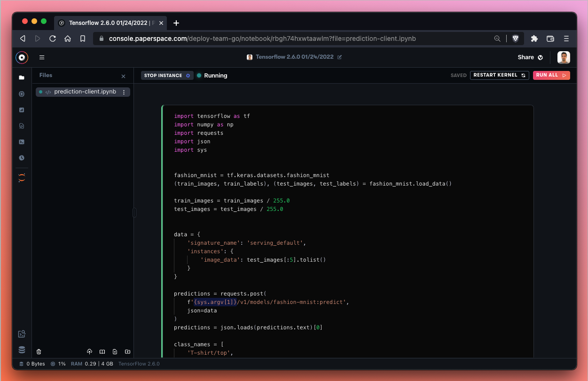Viewport: 588px width, 381px height.
Task: Click the RAM 0.29 | 4 GB status entry
Action: [92, 364]
